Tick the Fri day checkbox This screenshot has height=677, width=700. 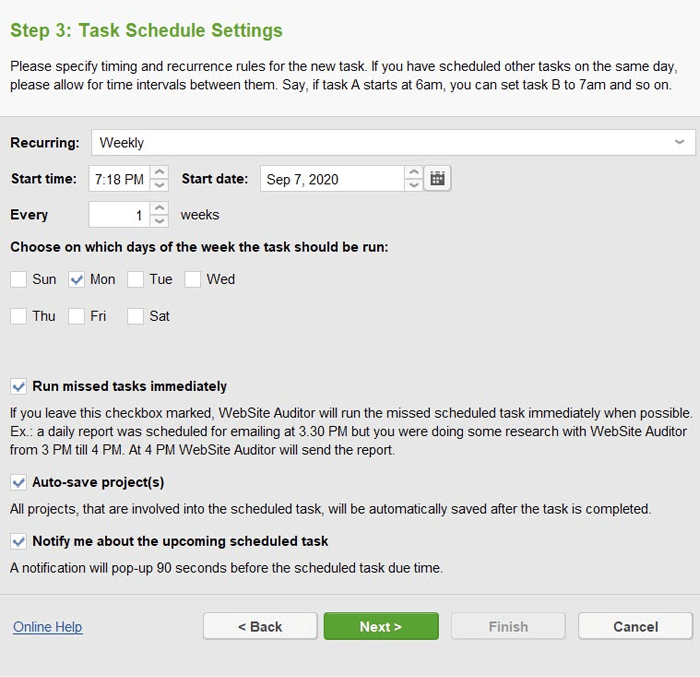tap(76, 316)
